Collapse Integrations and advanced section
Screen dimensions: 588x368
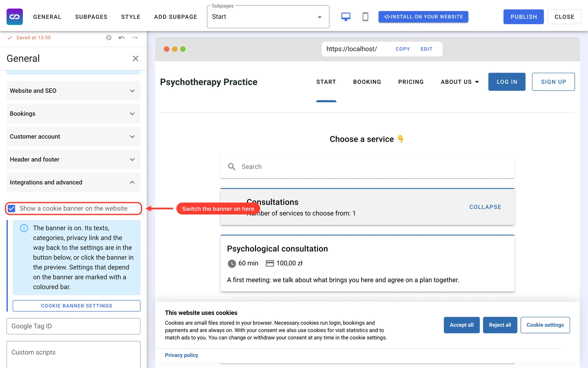tap(73, 182)
